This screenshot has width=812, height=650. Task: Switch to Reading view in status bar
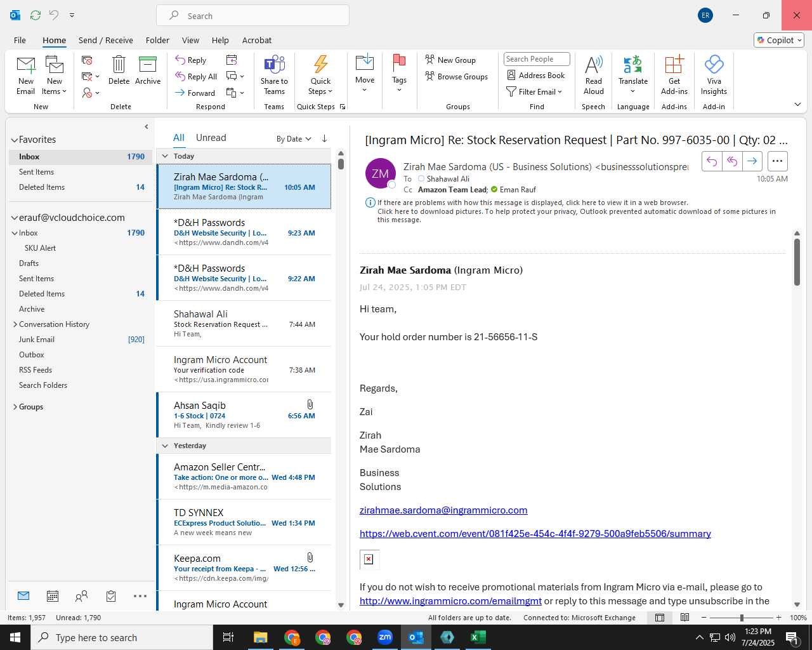[685, 618]
